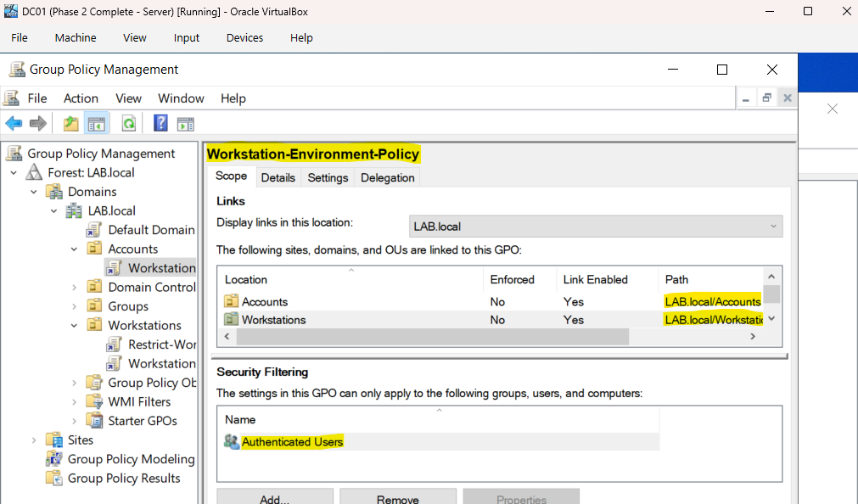
Task: Select Group Policy Objects container
Action: (x=152, y=383)
